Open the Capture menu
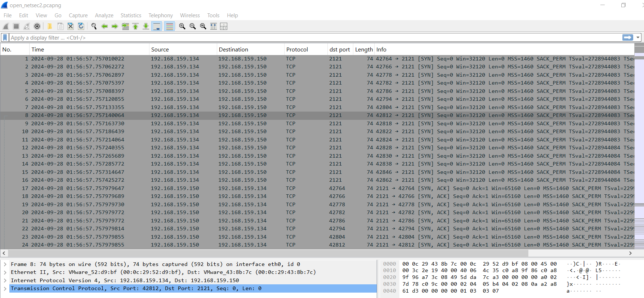Viewport: 644px width, 298px height. click(78, 15)
